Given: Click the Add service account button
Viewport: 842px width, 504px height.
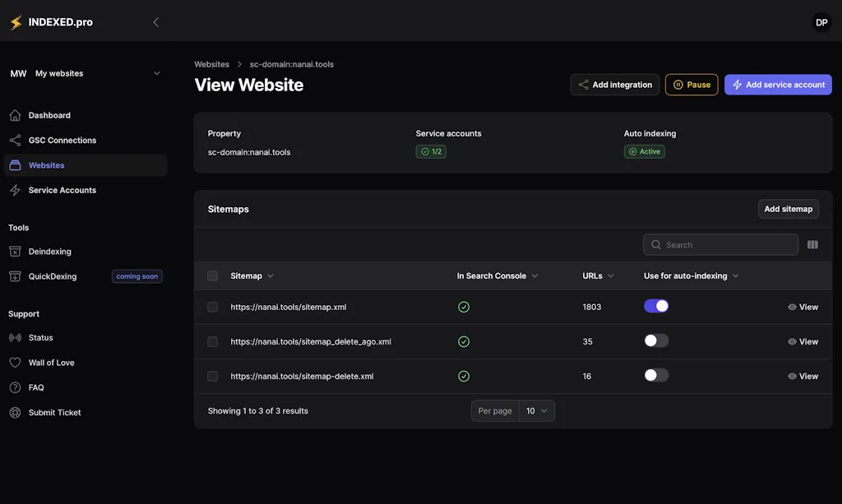Looking at the screenshot, I should [x=778, y=85].
